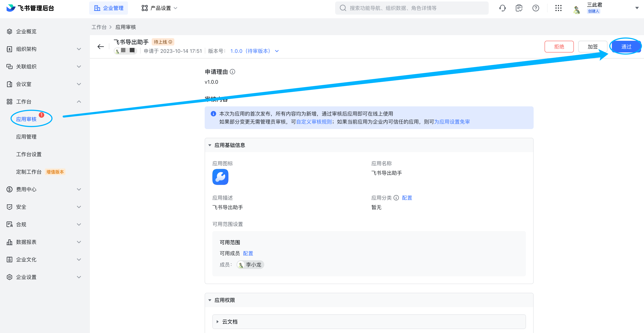Open the app grid launcher icon

[x=558, y=8]
